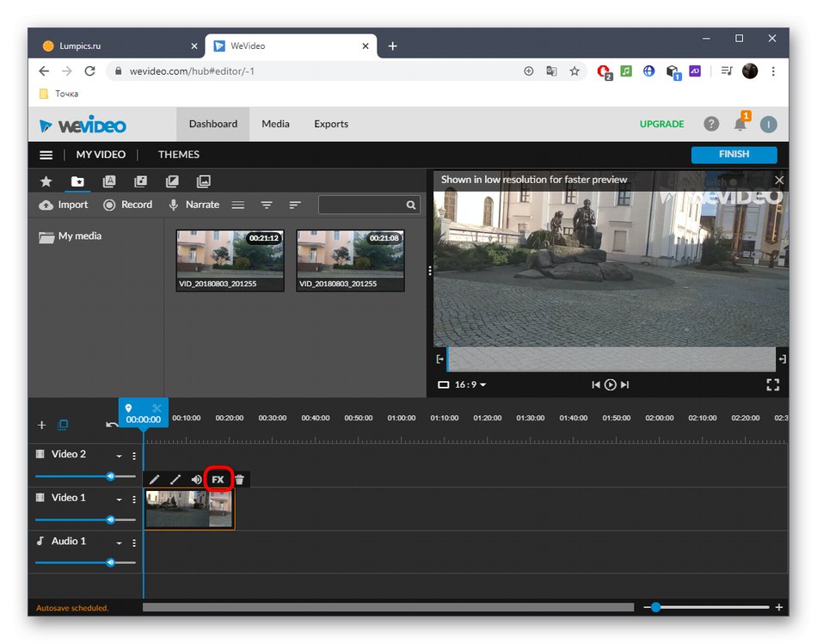Open the clip editor pencil icon

pos(155,480)
